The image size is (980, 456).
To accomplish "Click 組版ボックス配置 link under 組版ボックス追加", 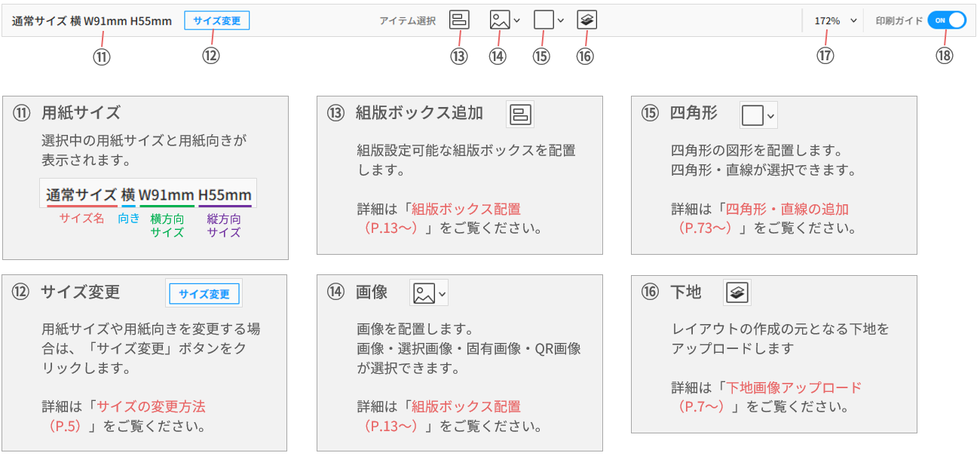I will point(466,210).
